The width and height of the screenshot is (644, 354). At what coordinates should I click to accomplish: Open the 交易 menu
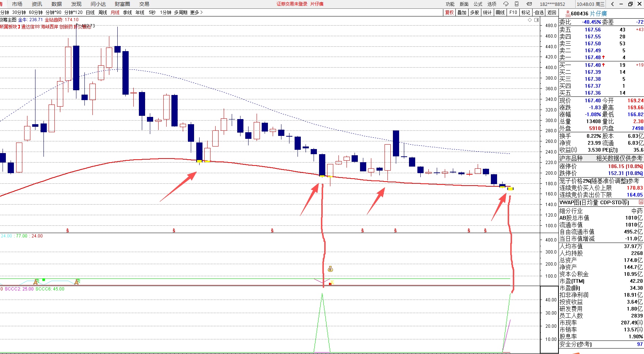[144, 4]
